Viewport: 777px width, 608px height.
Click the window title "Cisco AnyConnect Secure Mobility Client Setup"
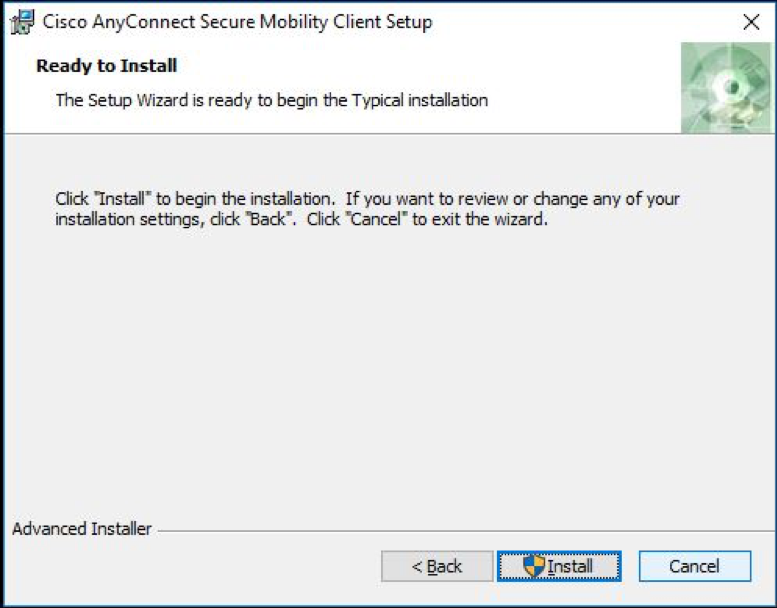(x=238, y=22)
